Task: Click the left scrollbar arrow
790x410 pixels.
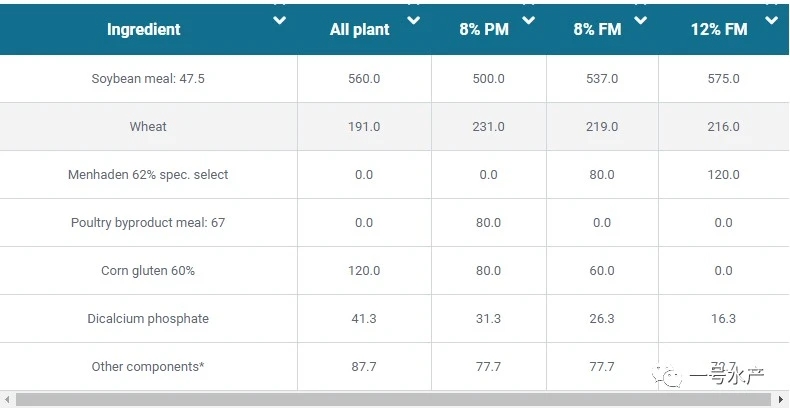Action: [x=7, y=399]
